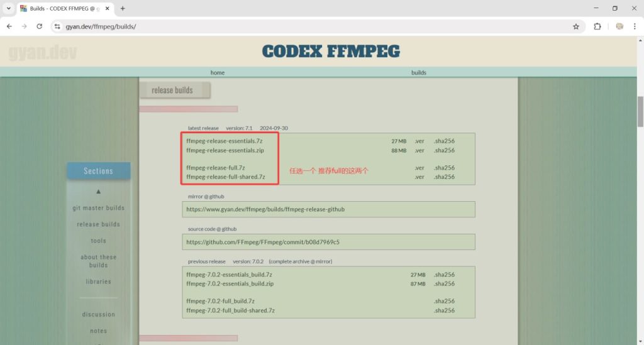Close the Builds - CODEX FFMPEG tab
This screenshot has width=644, height=345.
click(x=107, y=8)
